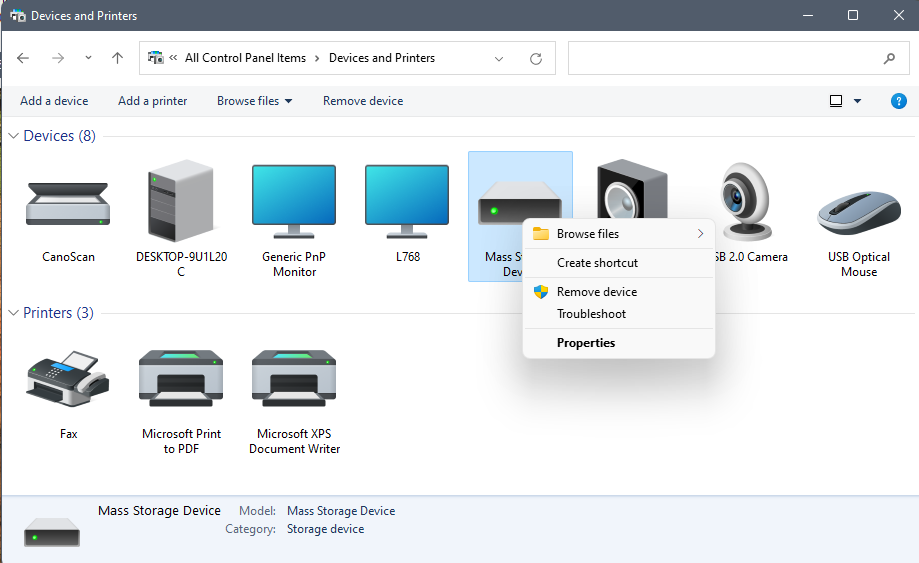Select the speaker audio device icon
This screenshot has height=563, width=919.
point(632,190)
